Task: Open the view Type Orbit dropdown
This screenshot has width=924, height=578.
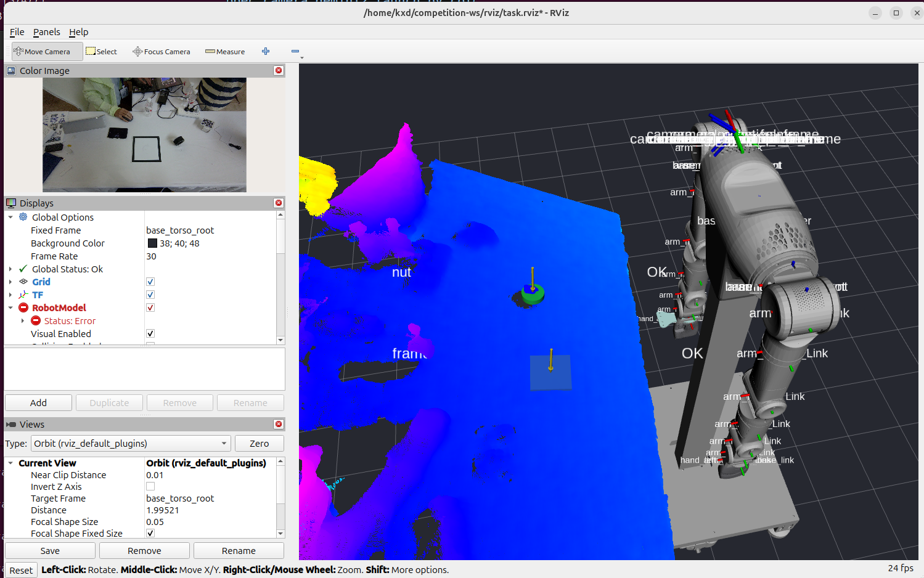Action: [x=131, y=444]
